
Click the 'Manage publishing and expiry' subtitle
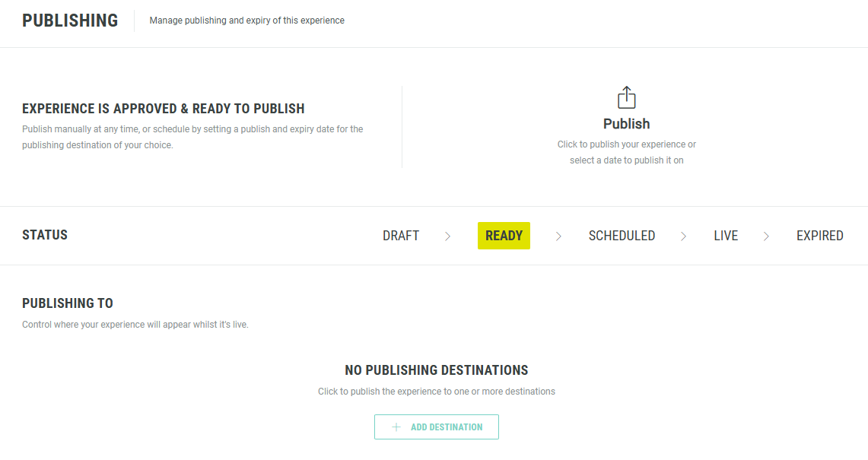246,21
